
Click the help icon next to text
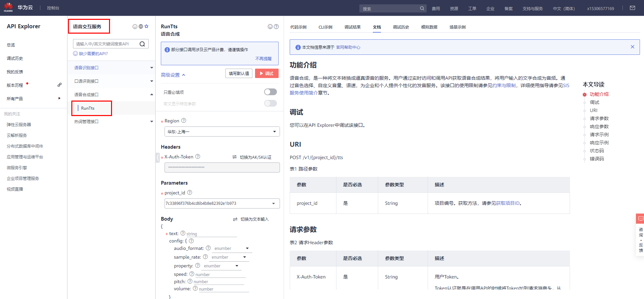pos(183,233)
